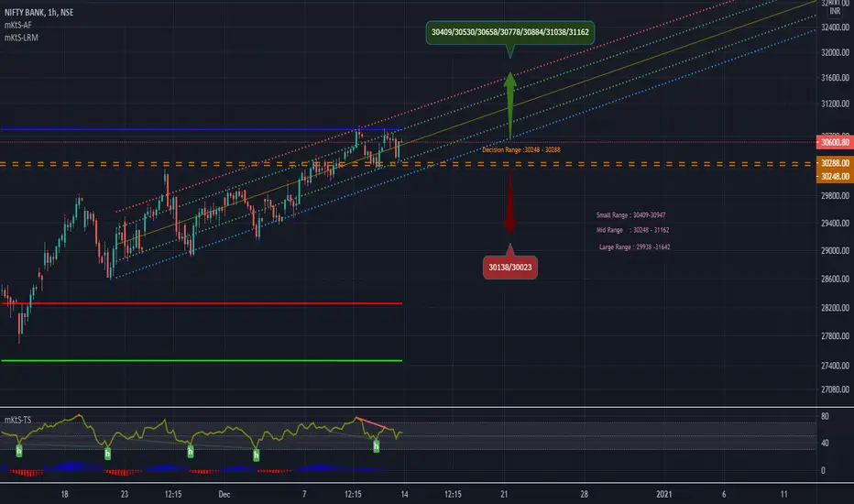Click the 27400.00 price axis label
Screen dimensions: 854x504
click(x=835, y=366)
